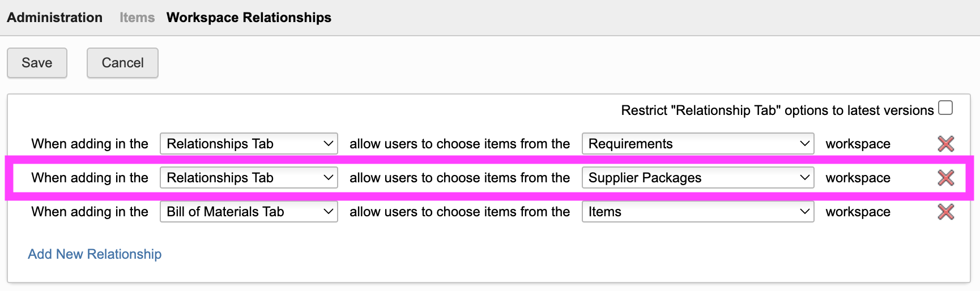Add New Relationship link
The image size is (980, 291).
(95, 254)
